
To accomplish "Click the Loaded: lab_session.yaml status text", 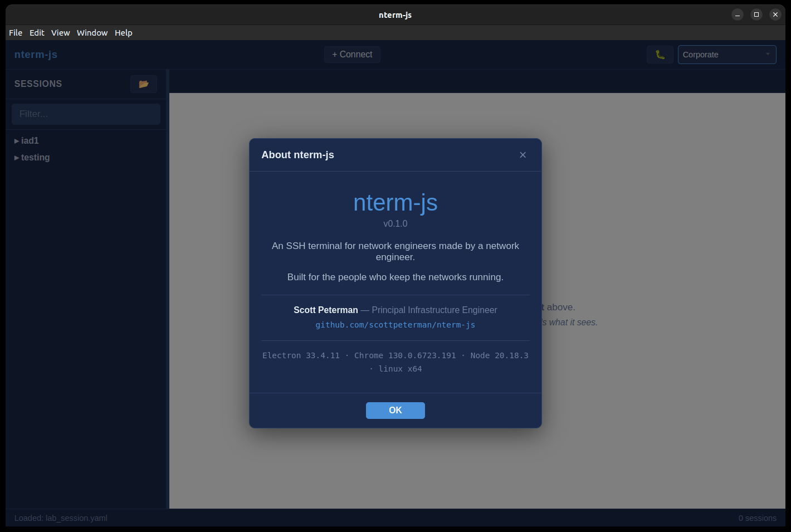I will (x=60, y=518).
